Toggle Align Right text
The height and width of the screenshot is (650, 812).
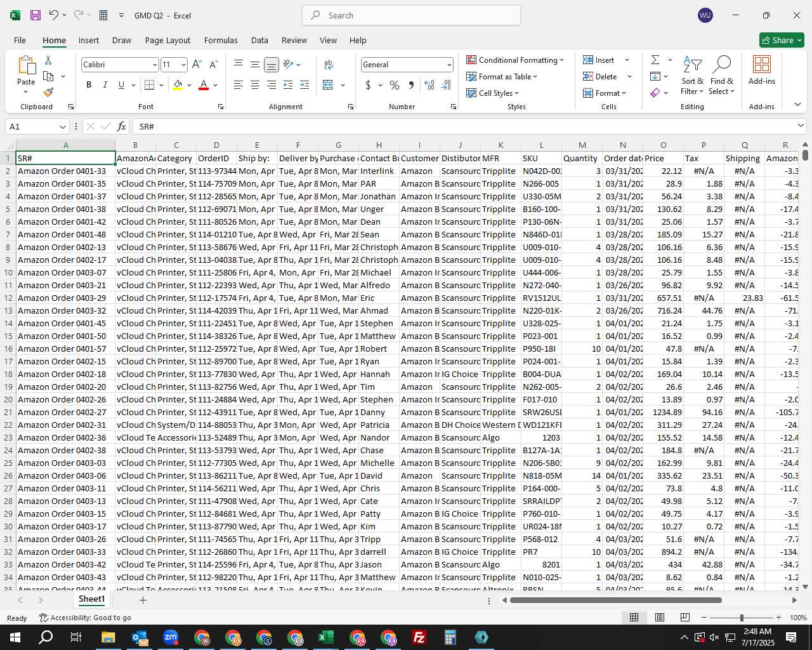click(272, 85)
